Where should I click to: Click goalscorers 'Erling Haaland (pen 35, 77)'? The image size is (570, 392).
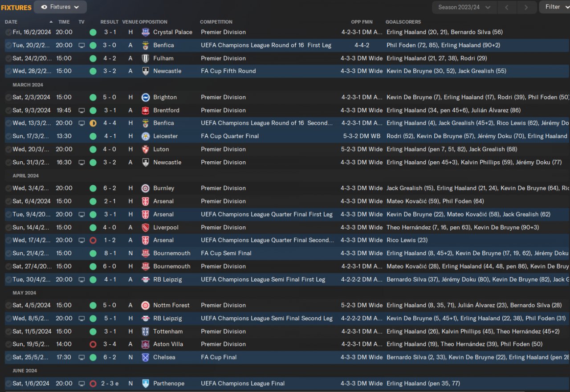click(423, 384)
